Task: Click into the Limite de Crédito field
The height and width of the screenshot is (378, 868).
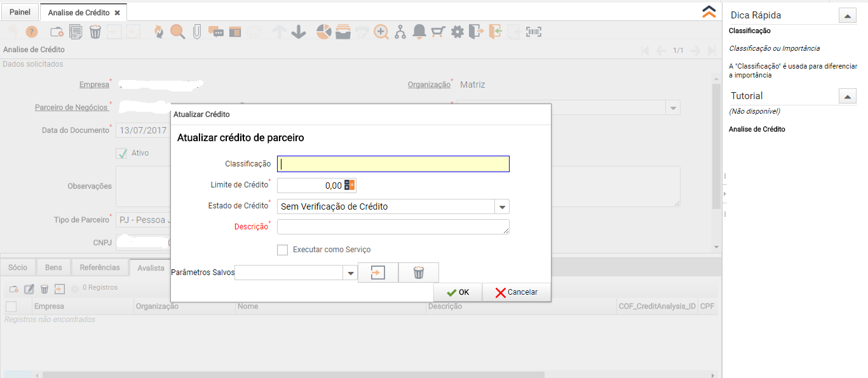Action: click(x=311, y=186)
